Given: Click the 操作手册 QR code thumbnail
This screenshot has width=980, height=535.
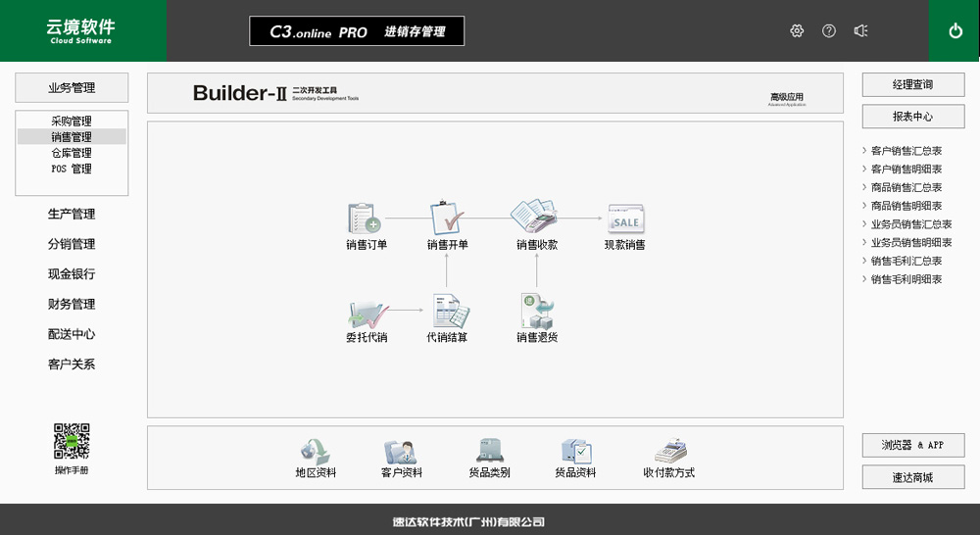Looking at the screenshot, I should tap(72, 441).
